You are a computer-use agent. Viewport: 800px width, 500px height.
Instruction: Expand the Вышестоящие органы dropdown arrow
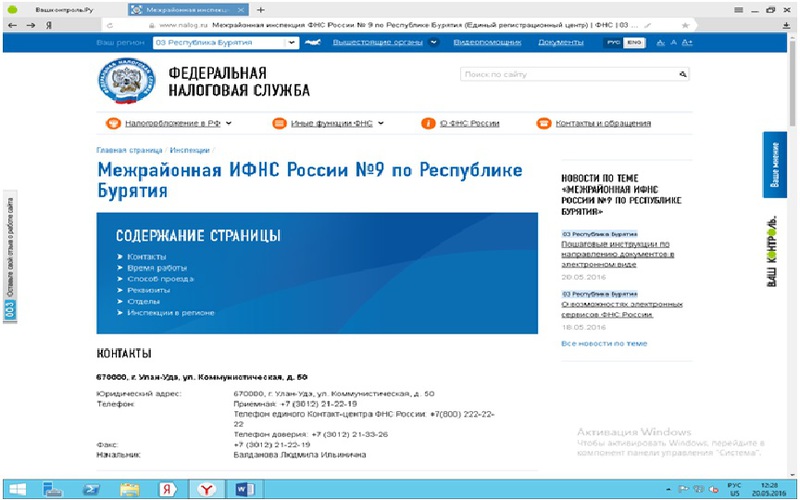coord(434,42)
